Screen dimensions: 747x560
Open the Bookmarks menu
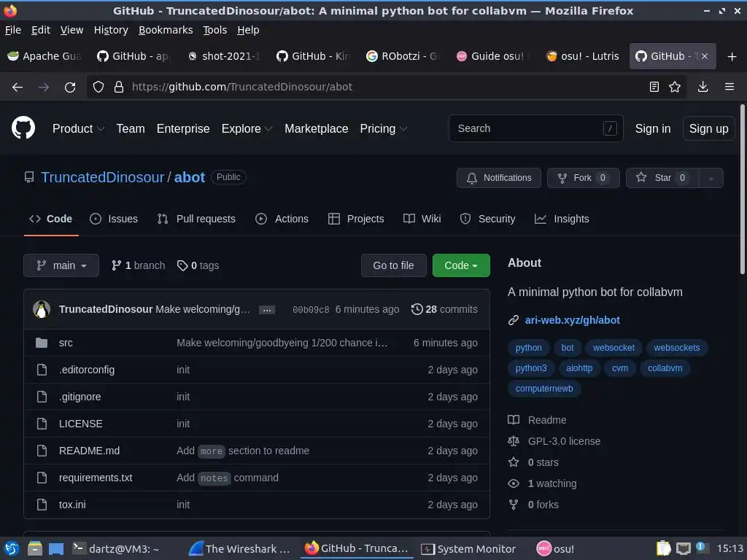(166, 30)
